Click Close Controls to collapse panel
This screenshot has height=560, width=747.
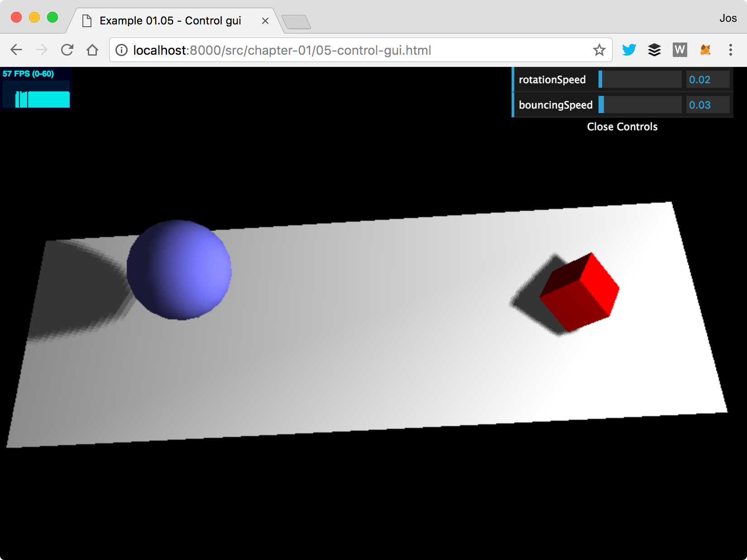pos(622,127)
